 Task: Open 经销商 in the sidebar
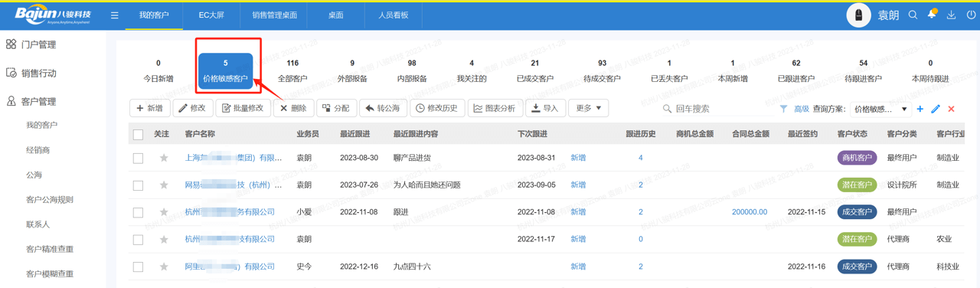pos(38,150)
